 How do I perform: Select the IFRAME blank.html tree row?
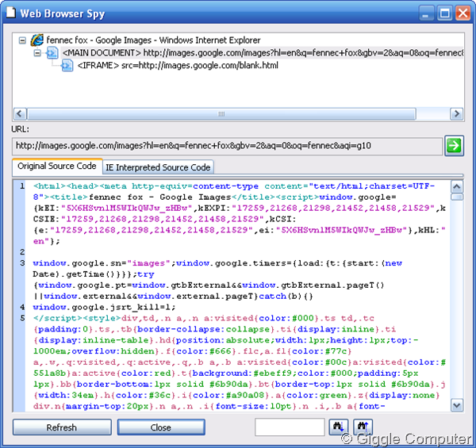(x=178, y=66)
